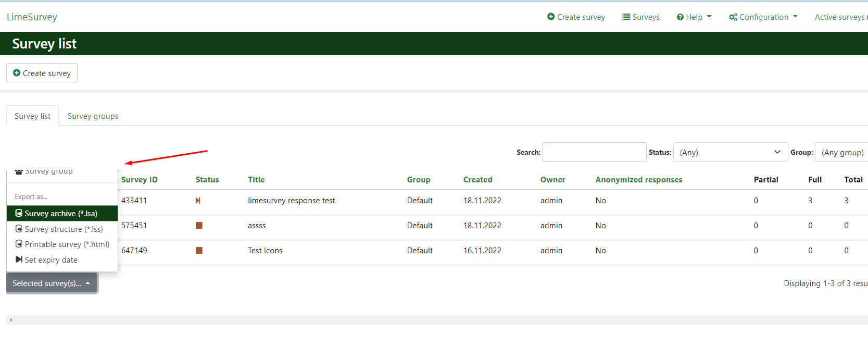Click the list icon beside Surveys in navbar

[x=626, y=17]
